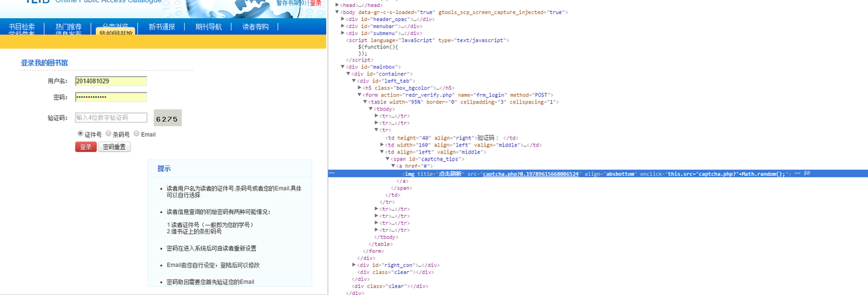
Task: Open the 新书通报 menu tab
Action: click(x=162, y=27)
